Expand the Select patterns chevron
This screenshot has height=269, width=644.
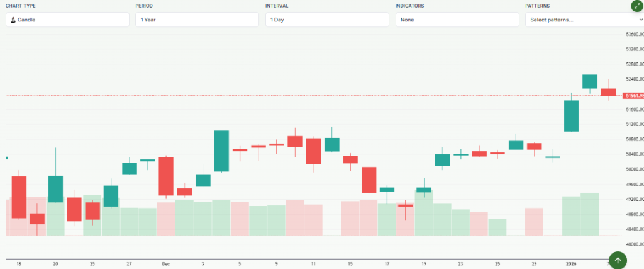click(640, 20)
